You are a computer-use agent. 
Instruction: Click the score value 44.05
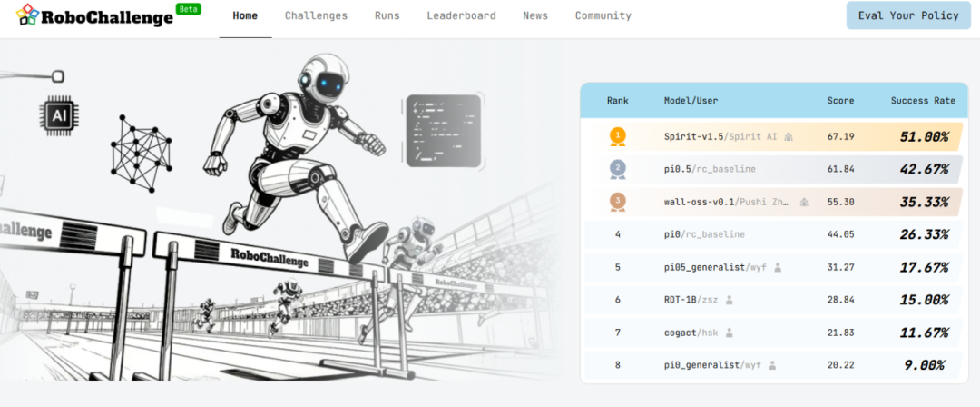(x=840, y=234)
